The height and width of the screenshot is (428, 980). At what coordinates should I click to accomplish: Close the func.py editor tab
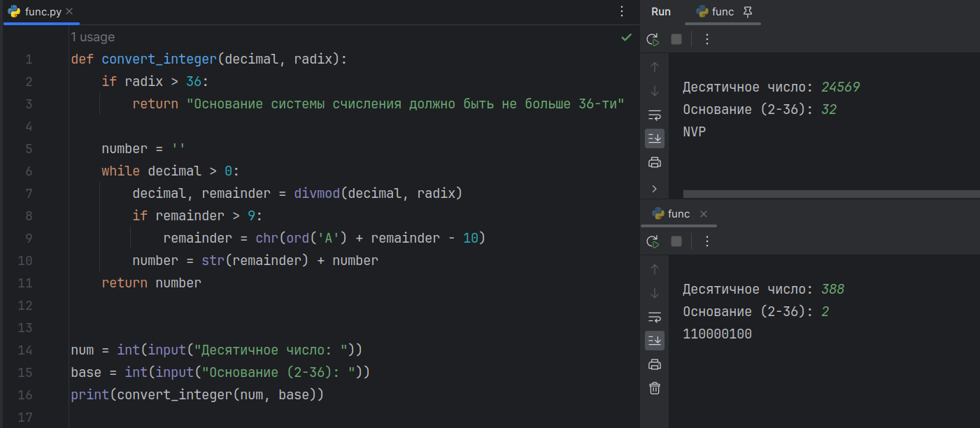click(x=69, y=11)
